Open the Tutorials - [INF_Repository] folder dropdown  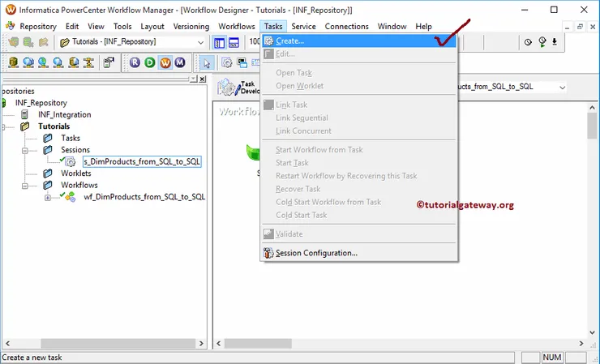tap(200, 42)
